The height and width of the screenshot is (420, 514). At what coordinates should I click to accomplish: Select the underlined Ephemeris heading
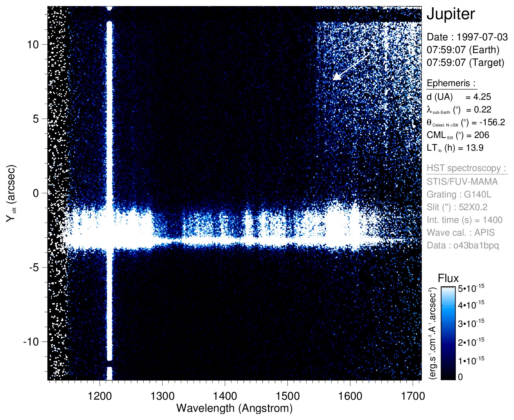[451, 83]
